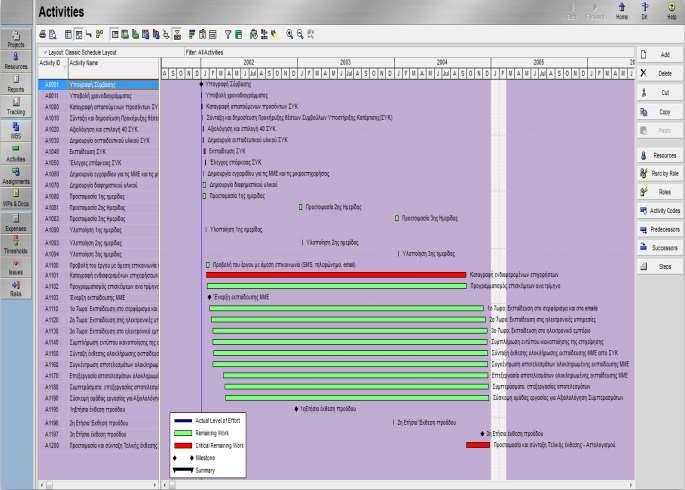This screenshot has width=685, height=490.
Task: Select activity row A1020
Action: click(99, 129)
